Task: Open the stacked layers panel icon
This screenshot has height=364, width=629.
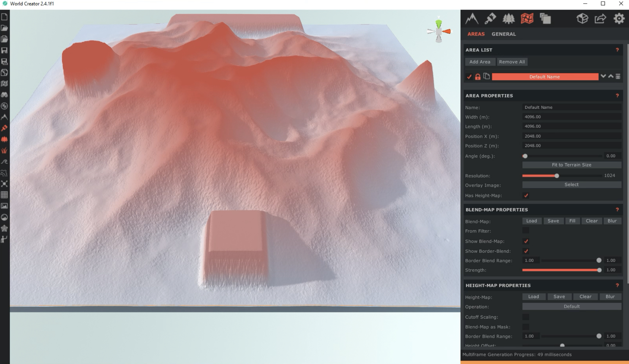Action: [x=545, y=19]
